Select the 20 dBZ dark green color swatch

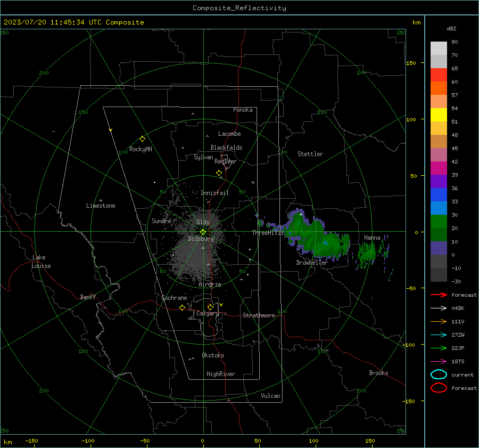439,234
